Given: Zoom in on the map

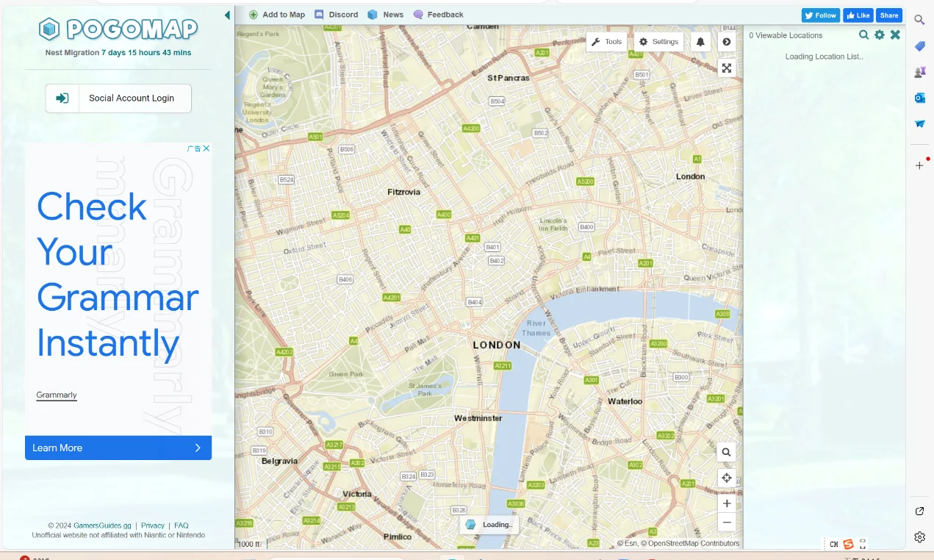Looking at the screenshot, I should pos(727,503).
